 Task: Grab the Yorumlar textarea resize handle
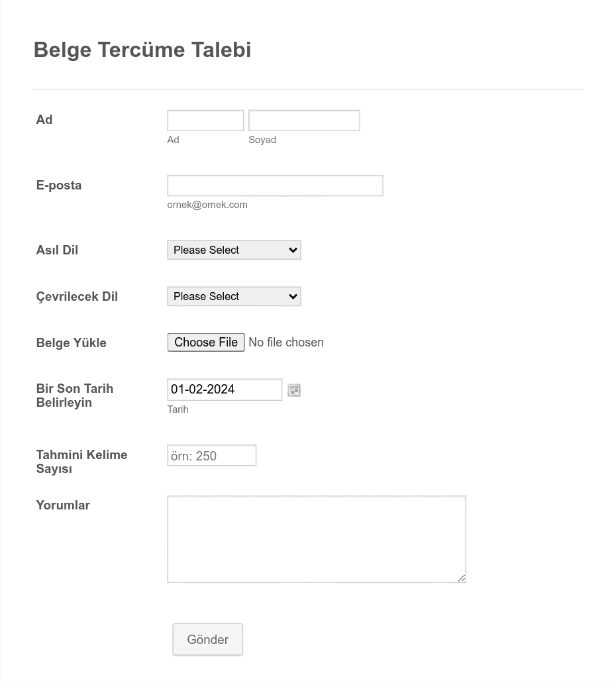(462, 578)
